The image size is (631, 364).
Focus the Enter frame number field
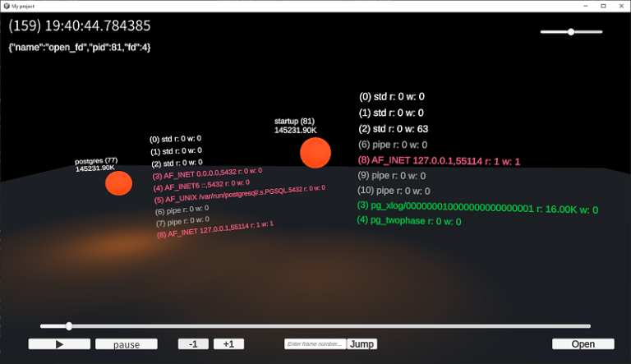315,343
